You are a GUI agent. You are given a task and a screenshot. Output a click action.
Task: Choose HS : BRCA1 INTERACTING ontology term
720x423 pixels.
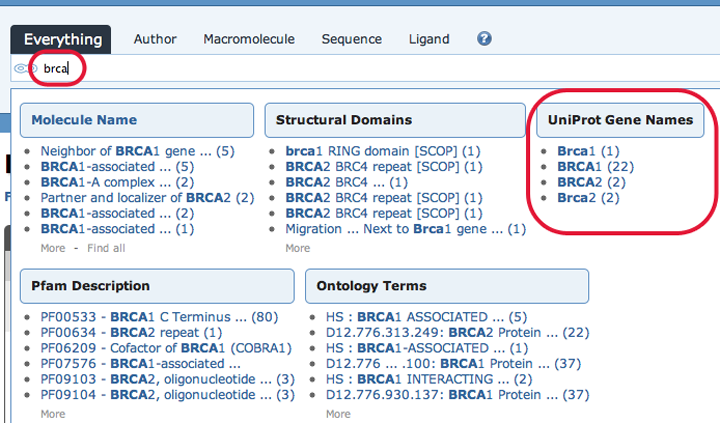(x=429, y=379)
